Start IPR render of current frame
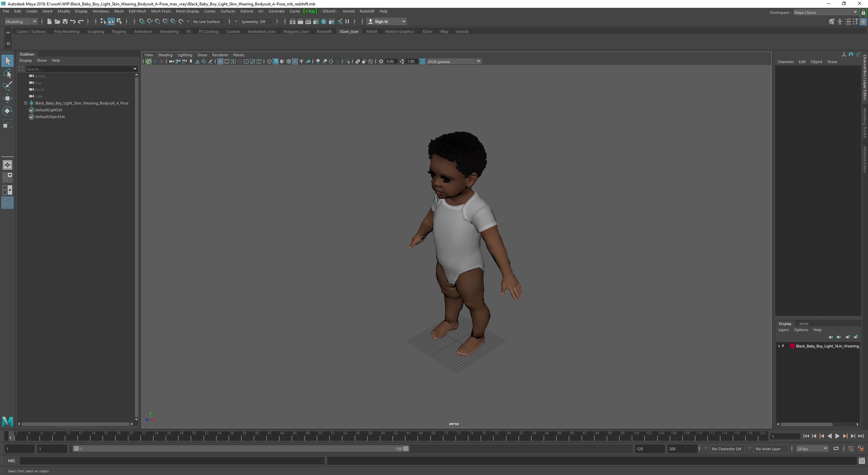Screen dimensions: 868x475 (x=308, y=21)
